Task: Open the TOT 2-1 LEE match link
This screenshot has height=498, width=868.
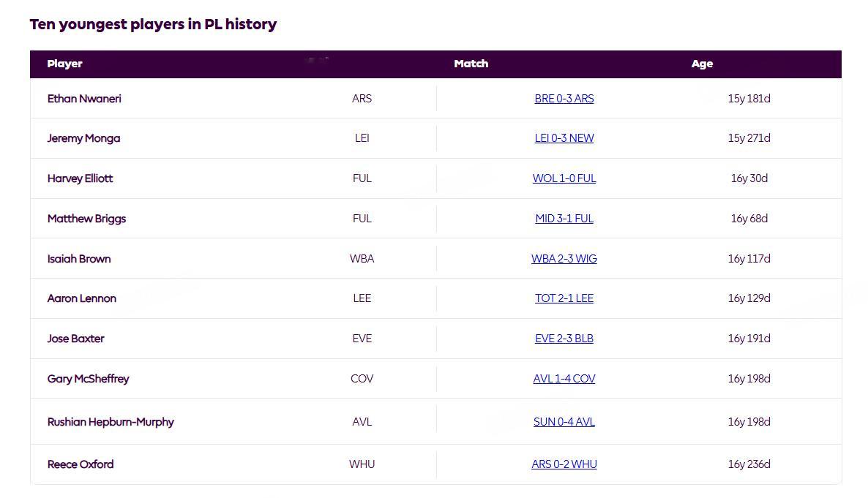Action: pos(564,298)
